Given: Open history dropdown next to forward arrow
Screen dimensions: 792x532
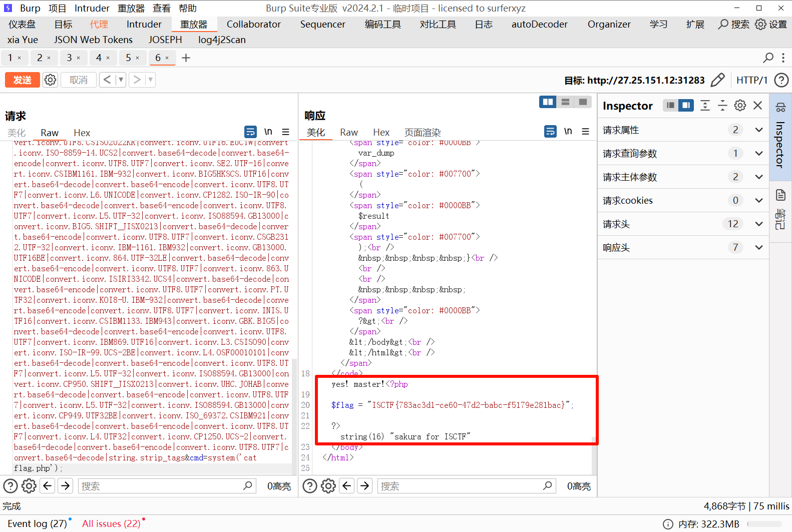Looking at the screenshot, I should coord(150,80).
